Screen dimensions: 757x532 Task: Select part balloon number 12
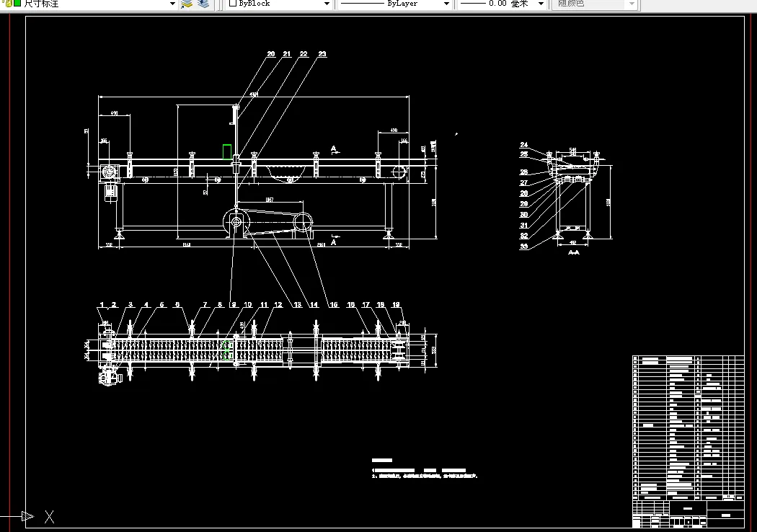[278, 305]
